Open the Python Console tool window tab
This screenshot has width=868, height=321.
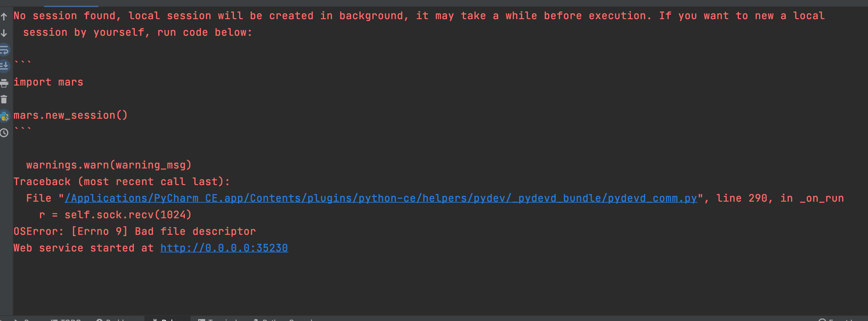(284, 319)
